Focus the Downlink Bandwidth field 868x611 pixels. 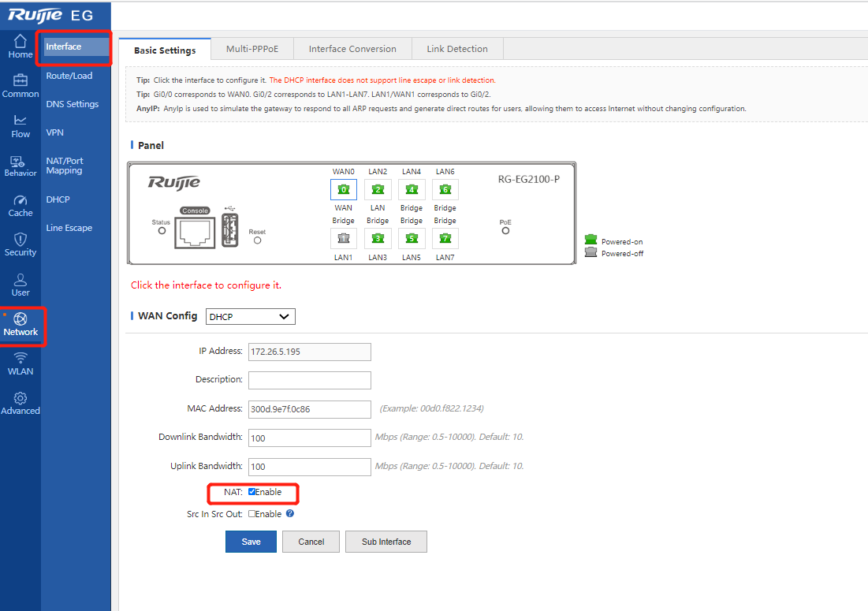pyautogui.click(x=310, y=438)
